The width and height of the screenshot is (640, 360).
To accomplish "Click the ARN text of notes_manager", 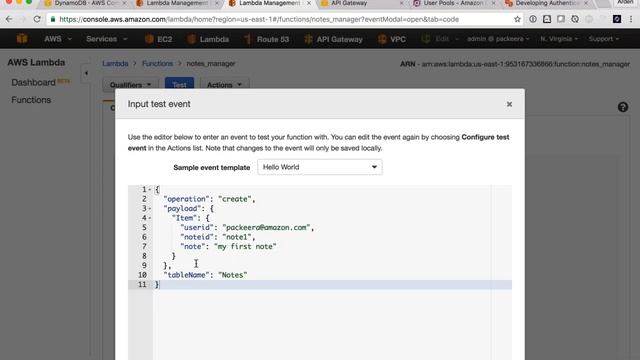I will pos(515,64).
